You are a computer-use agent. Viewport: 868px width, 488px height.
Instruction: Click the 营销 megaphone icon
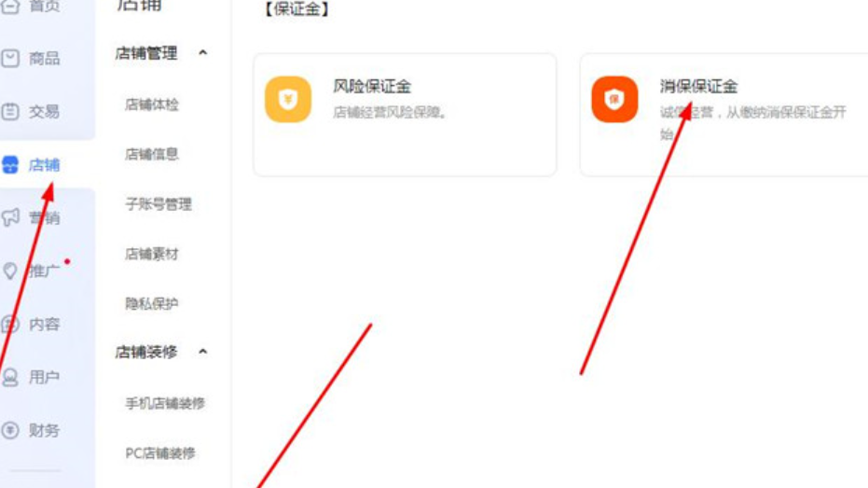[10, 217]
